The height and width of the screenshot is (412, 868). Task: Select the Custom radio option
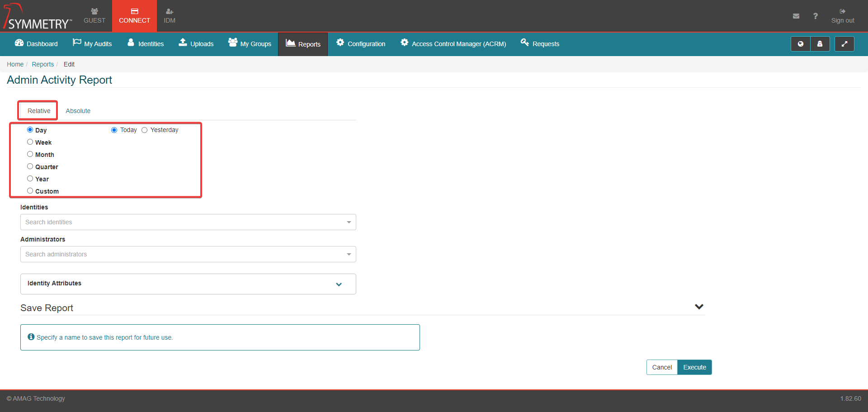(30, 191)
